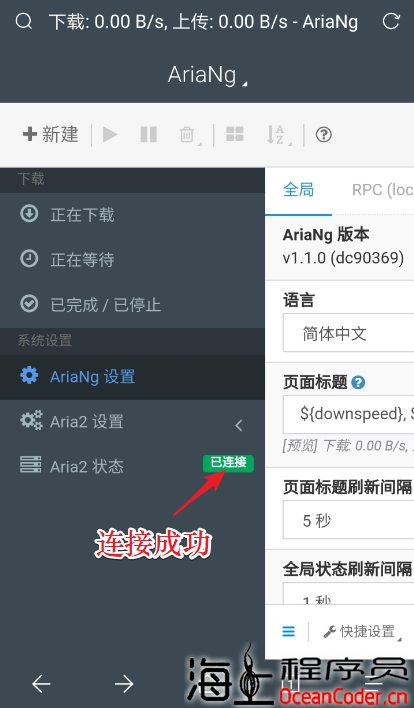Open the 快捷设置 quick settings menu
Screen dimensions: 414x708
pos(362,632)
